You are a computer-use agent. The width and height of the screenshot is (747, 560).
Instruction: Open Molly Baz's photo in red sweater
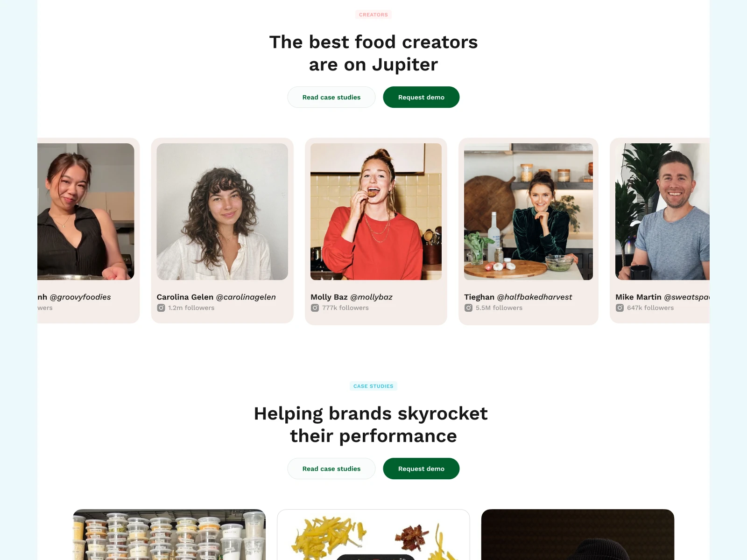[x=376, y=211]
